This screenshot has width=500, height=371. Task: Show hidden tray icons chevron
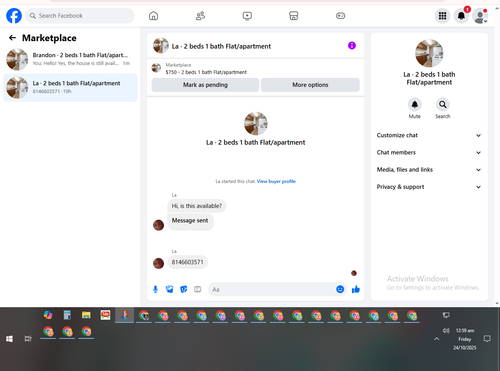436,339
